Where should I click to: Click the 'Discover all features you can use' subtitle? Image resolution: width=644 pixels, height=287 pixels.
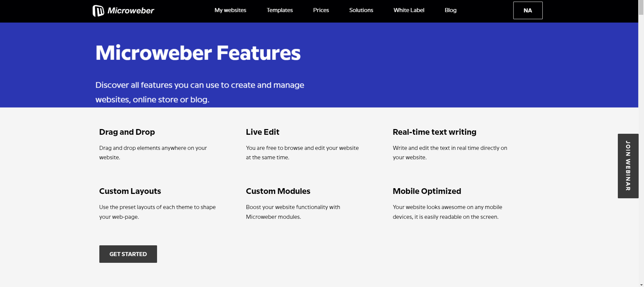coord(200,92)
